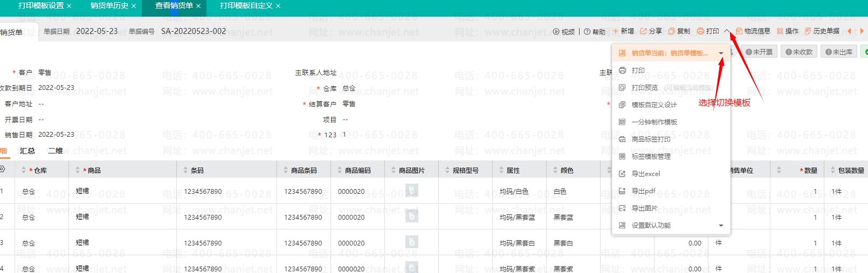Click the 导出excel icon in the menu
Viewport: 868px width, 273px height.
(x=622, y=174)
